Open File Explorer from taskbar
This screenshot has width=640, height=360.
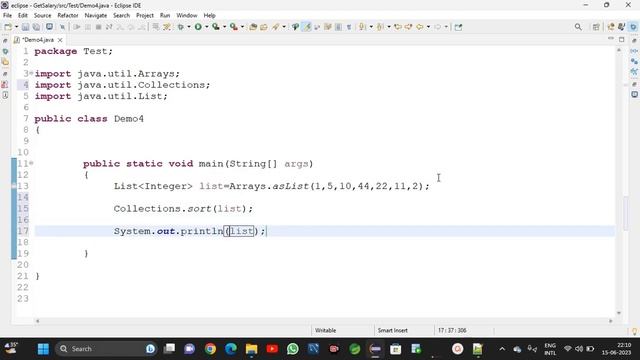coord(251,349)
